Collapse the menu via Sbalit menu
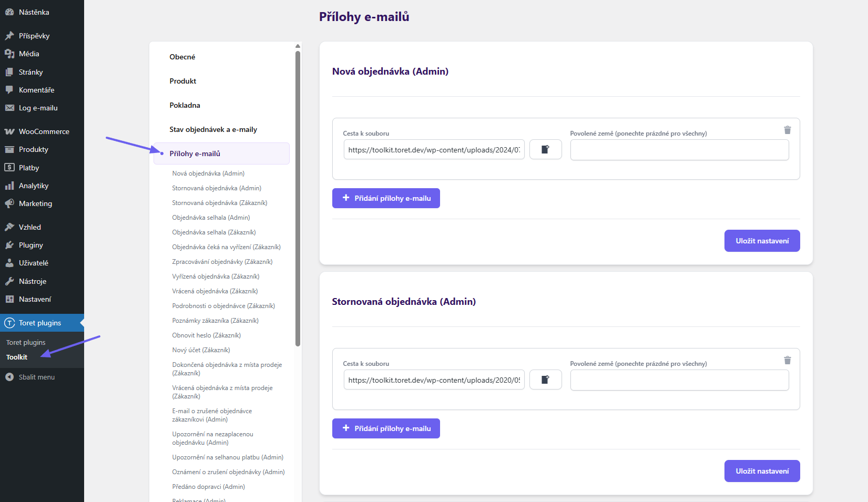 (x=34, y=376)
